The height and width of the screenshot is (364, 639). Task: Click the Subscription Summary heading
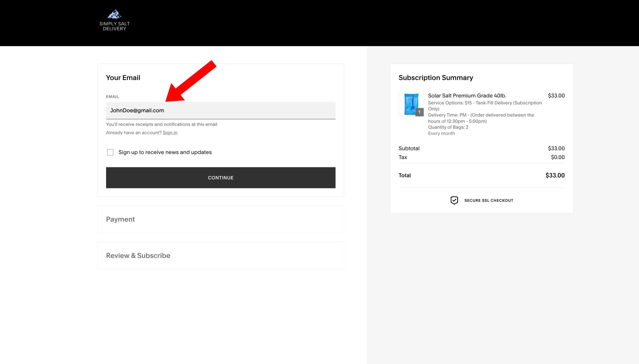pos(436,77)
